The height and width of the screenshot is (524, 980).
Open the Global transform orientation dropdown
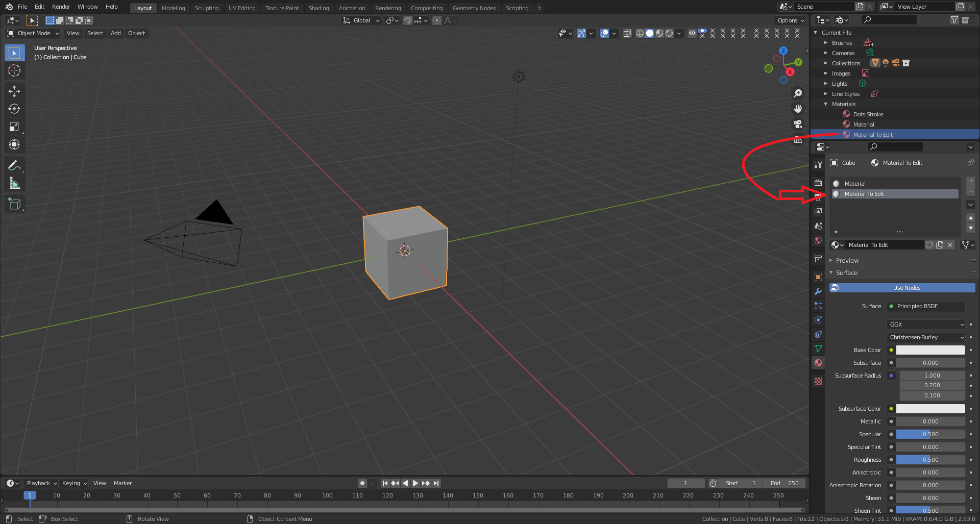[361, 20]
